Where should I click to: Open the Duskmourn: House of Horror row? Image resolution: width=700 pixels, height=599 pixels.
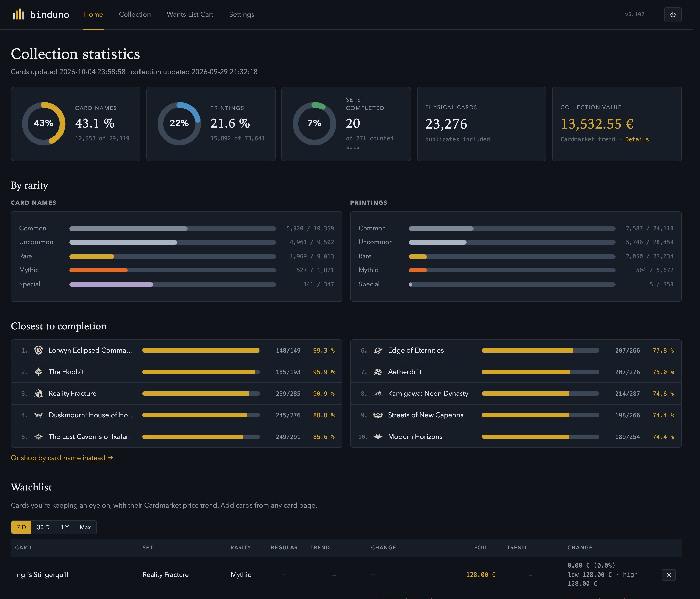click(176, 415)
